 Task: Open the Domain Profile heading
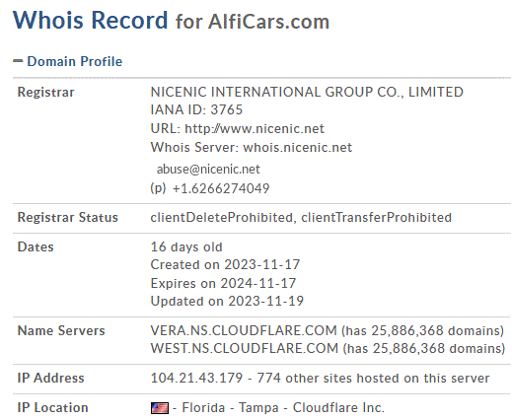click(x=75, y=61)
